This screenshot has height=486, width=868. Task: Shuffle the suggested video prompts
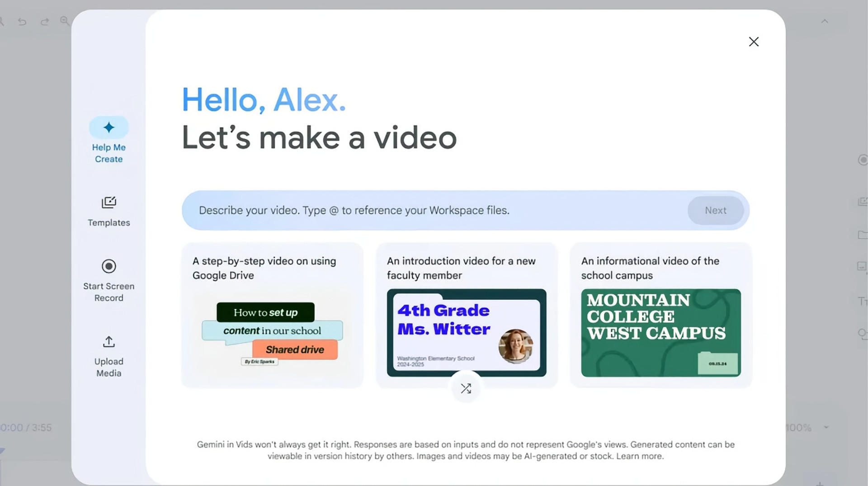(x=466, y=388)
